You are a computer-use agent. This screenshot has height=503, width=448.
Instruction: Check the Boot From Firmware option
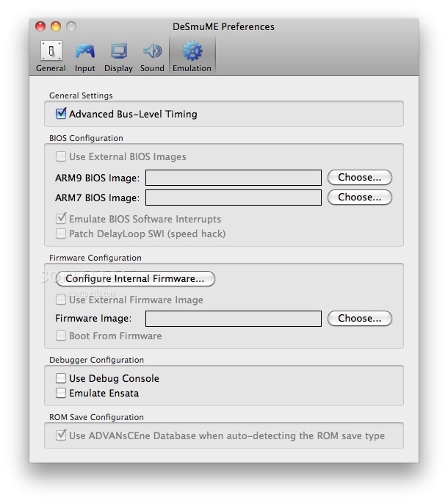pos(61,336)
